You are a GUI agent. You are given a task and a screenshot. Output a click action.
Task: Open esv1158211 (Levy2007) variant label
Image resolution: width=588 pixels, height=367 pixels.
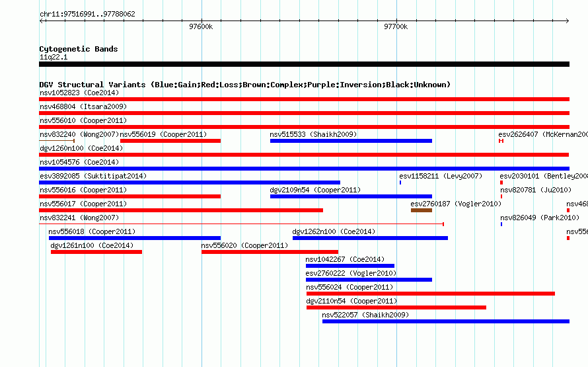[x=441, y=176]
